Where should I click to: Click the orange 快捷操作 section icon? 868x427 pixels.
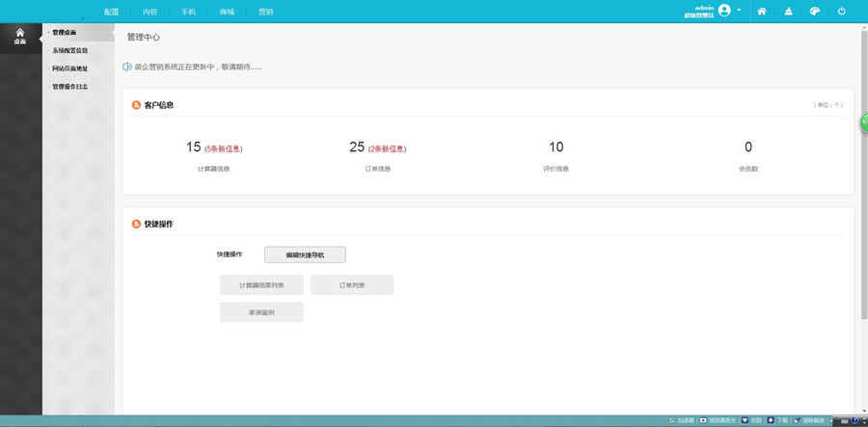[136, 224]
